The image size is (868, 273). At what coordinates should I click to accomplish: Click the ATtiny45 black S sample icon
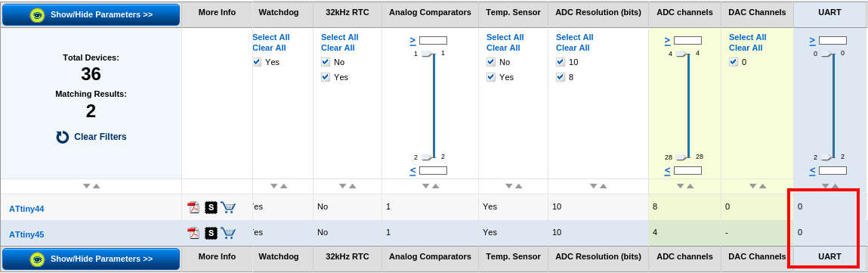(210, 233)
